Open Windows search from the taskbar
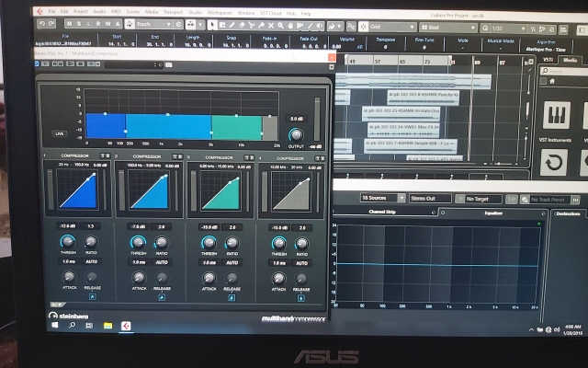 click(72, 325)
